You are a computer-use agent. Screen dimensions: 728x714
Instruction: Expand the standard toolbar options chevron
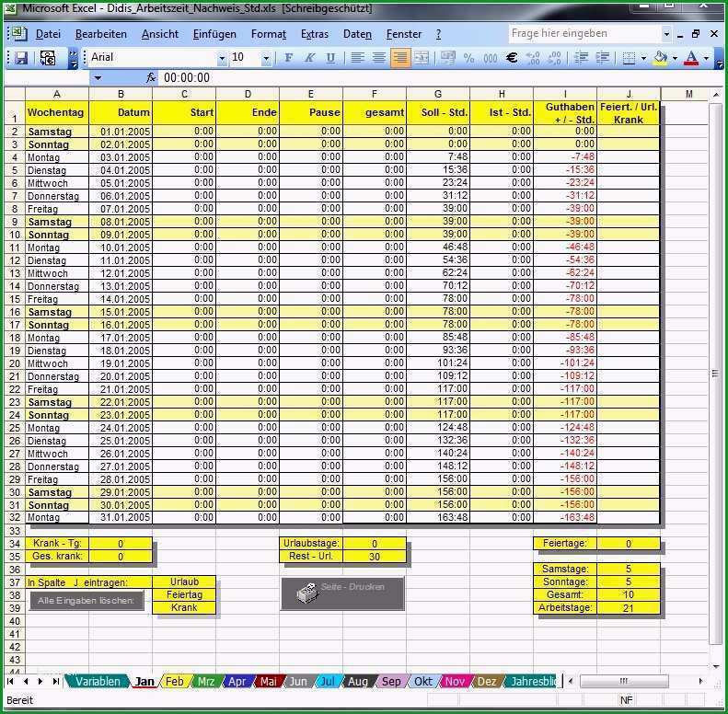(73, 59)
